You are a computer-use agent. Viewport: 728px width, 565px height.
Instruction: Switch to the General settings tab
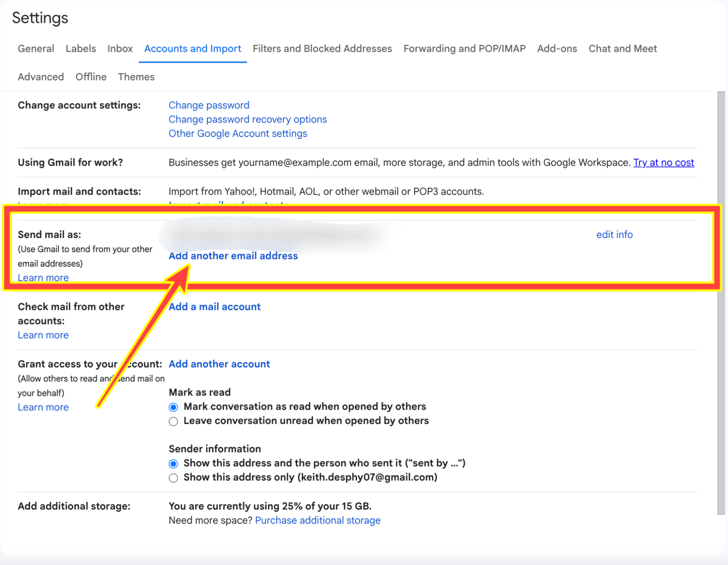(x=36, y=48)
